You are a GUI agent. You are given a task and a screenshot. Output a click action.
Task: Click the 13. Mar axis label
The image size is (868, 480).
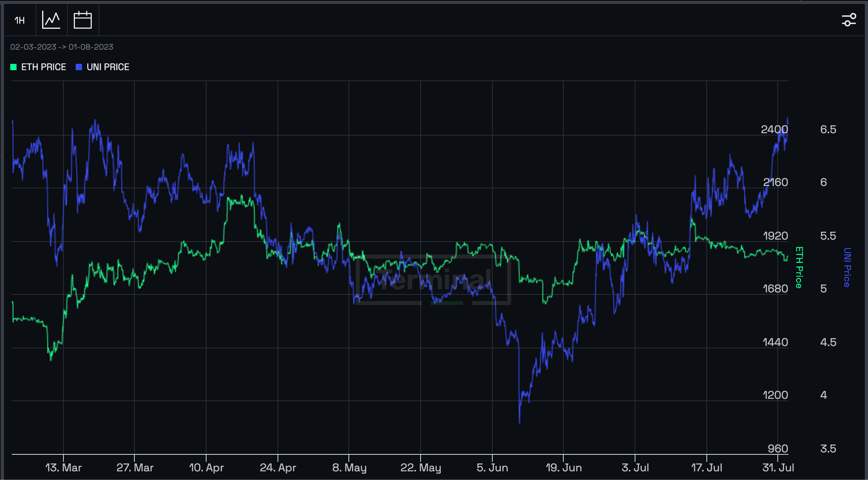[x=63, y=468]
